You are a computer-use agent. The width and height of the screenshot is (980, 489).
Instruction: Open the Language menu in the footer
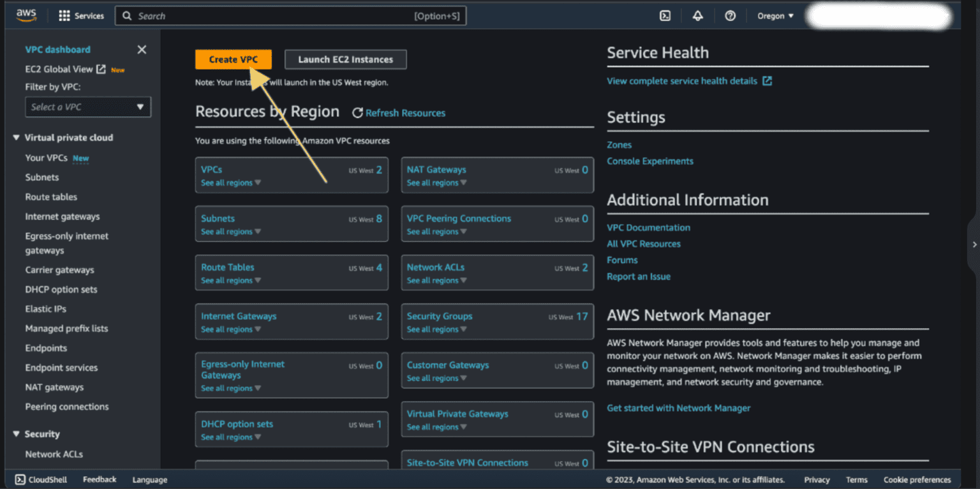[x=149, y=479]
